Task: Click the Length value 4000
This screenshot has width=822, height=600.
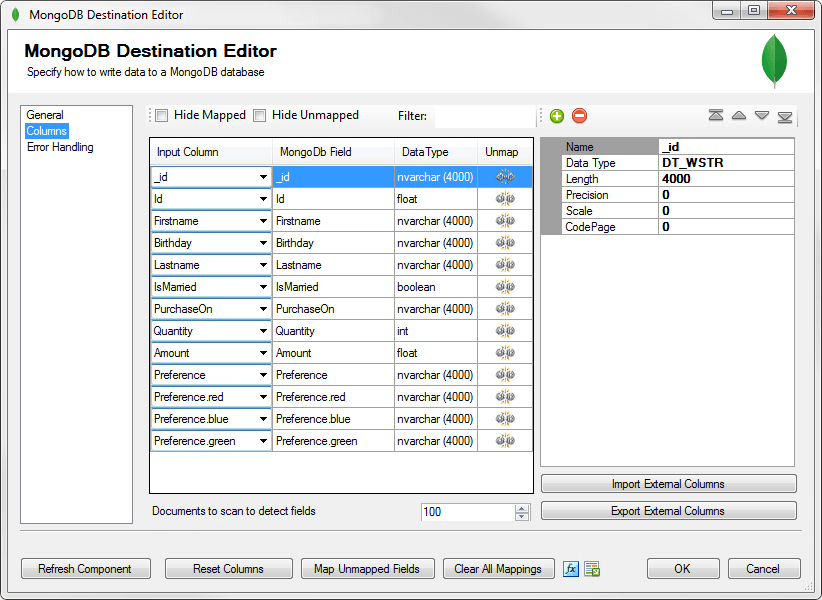Action: (726, 179)
